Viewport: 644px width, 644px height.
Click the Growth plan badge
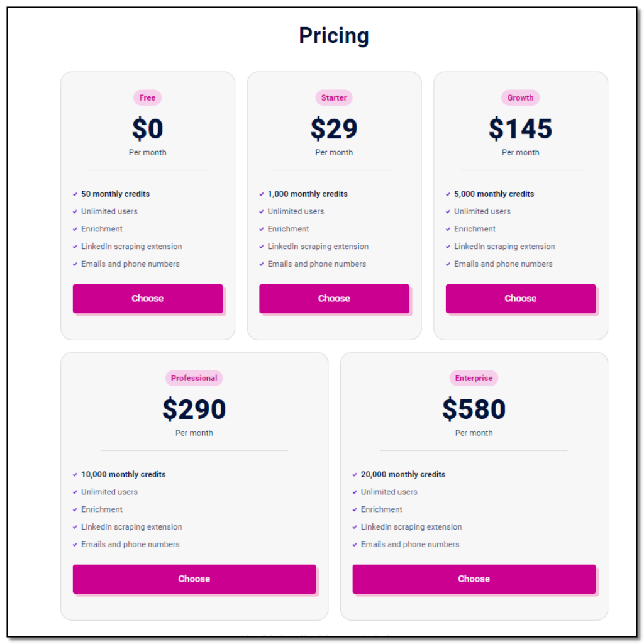pyautogui.click(x=520, y=97)
